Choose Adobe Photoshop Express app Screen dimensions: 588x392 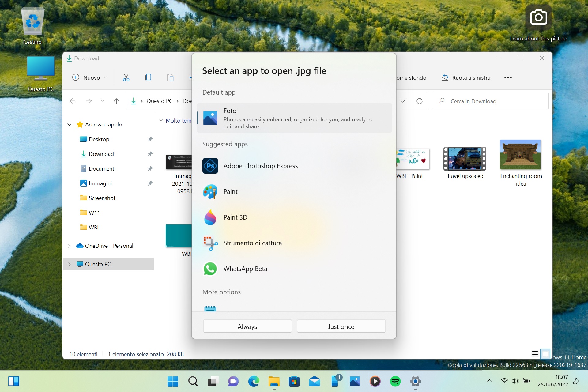(294, 166)
